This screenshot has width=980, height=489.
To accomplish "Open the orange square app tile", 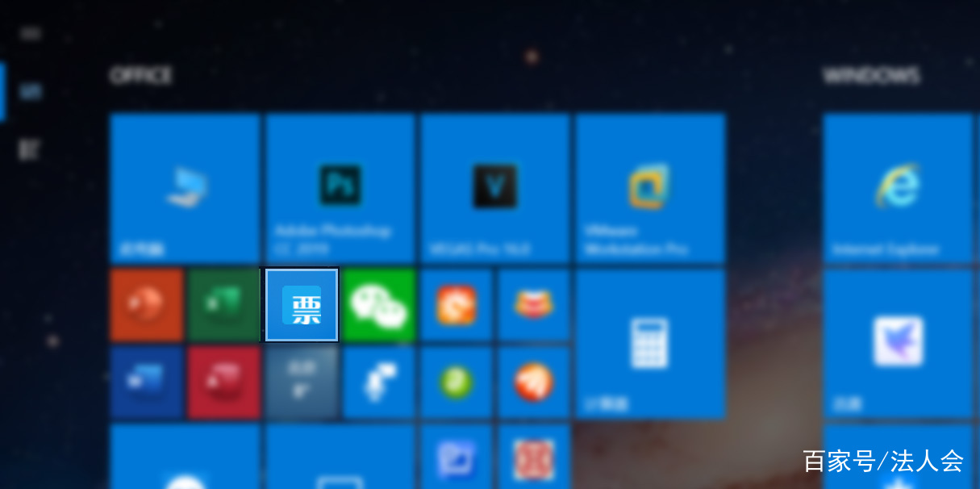I will point(457,305).
